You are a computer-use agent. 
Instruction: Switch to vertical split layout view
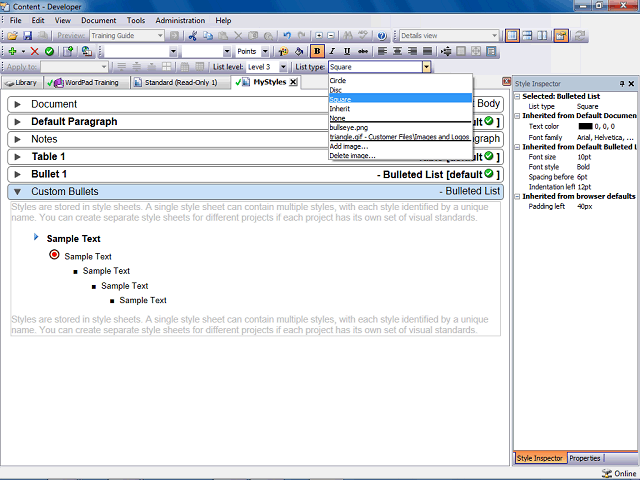542,36
